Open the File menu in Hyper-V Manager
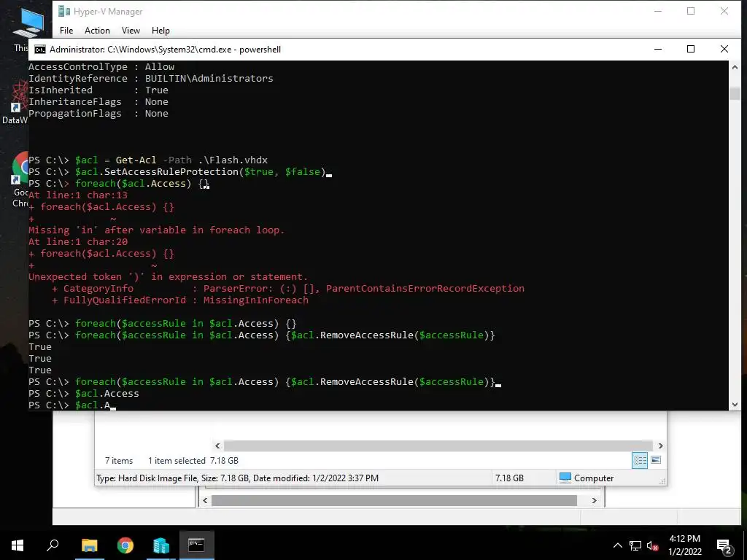This screenshot has height=560, width=747. 66,31
